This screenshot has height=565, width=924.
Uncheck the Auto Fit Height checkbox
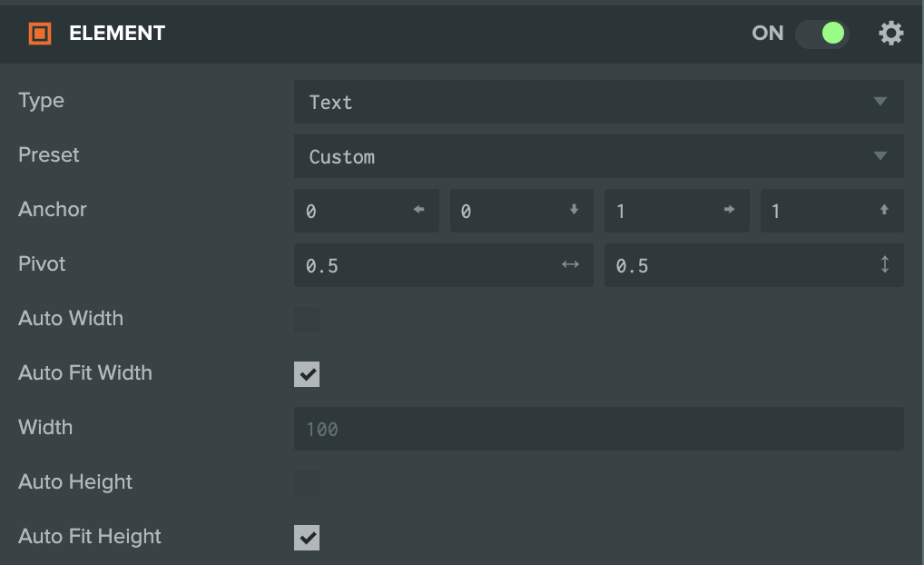(306, 537)
